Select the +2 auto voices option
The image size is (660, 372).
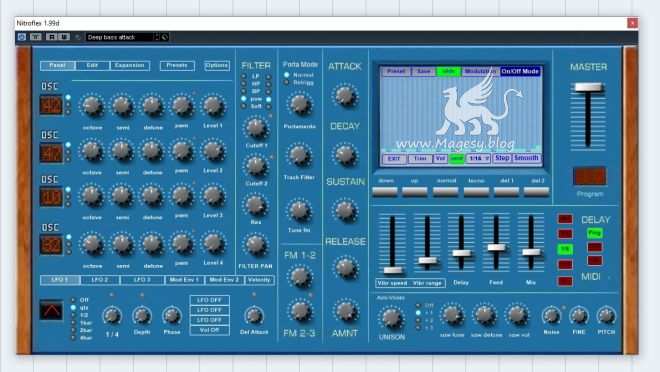point(418,320)
